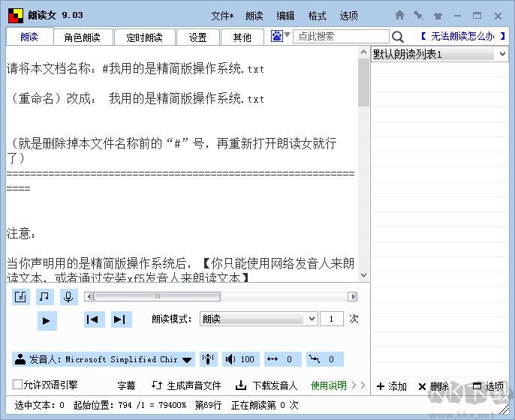
Task: Switch to the 其他 tab
Action: point(242,37)
